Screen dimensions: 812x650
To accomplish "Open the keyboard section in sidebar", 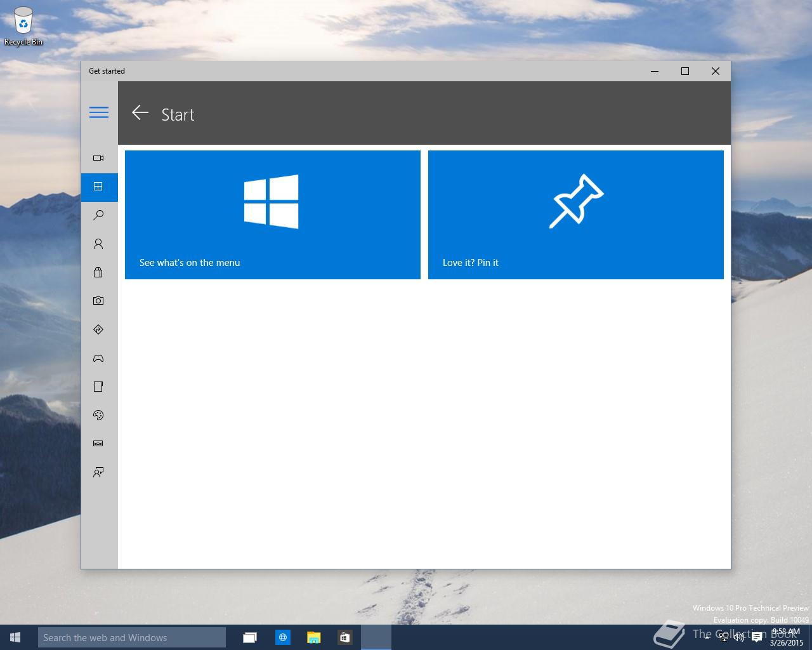I will point(98,444).
